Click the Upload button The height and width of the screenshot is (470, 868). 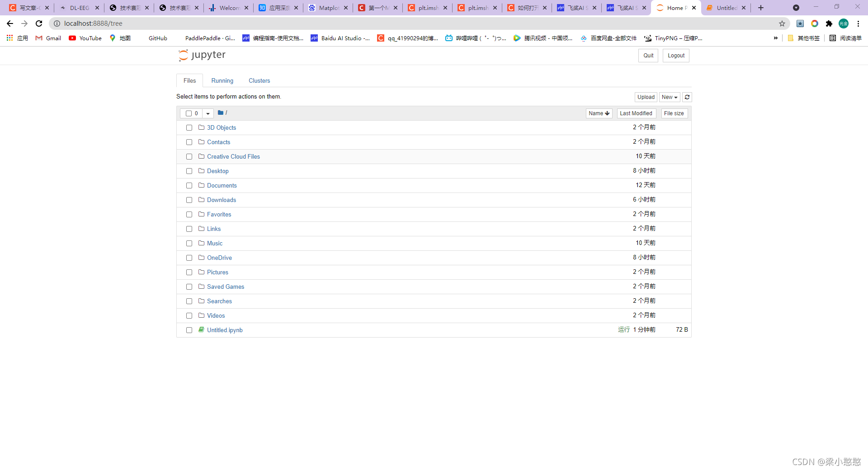click(646, 97)
